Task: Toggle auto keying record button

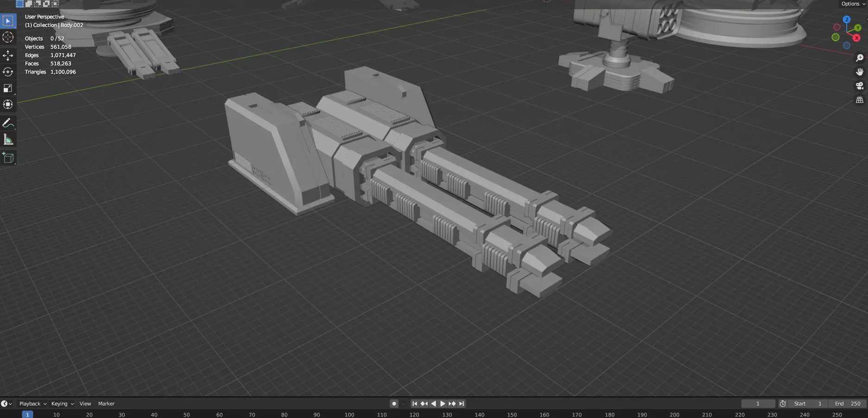Action: [x=394, y=404]
